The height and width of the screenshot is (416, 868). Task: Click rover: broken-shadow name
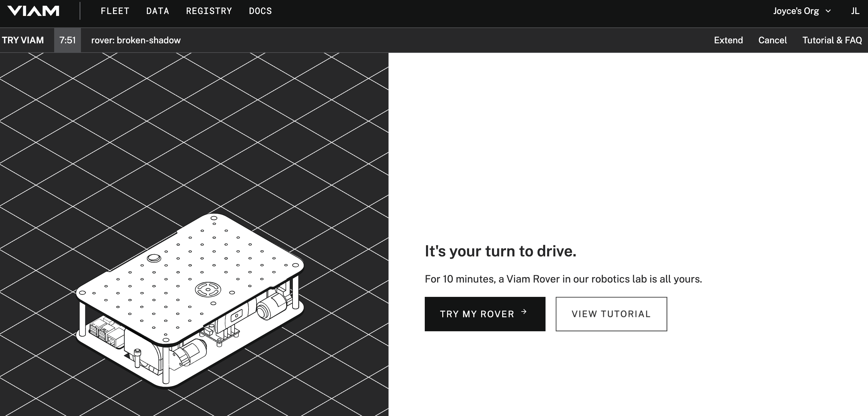pos(136,40)
